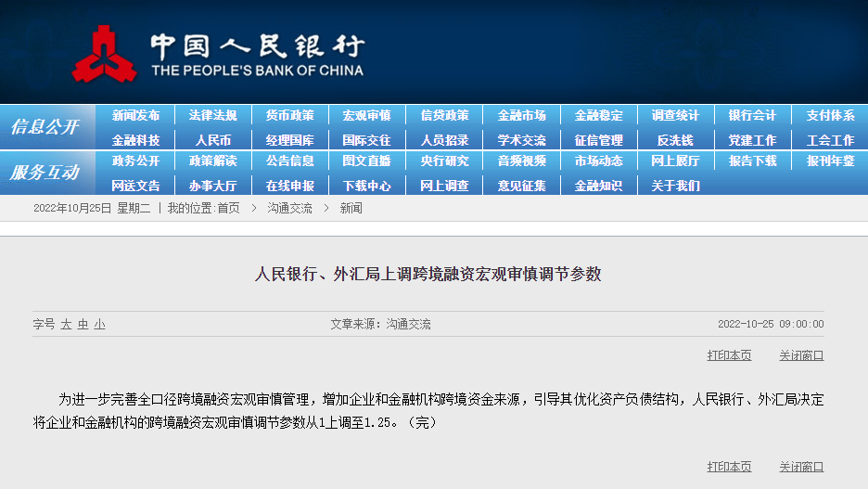This screenshot has height=489, width=868.
Task: Click 服务互动 section header
Action: point(45,173)
